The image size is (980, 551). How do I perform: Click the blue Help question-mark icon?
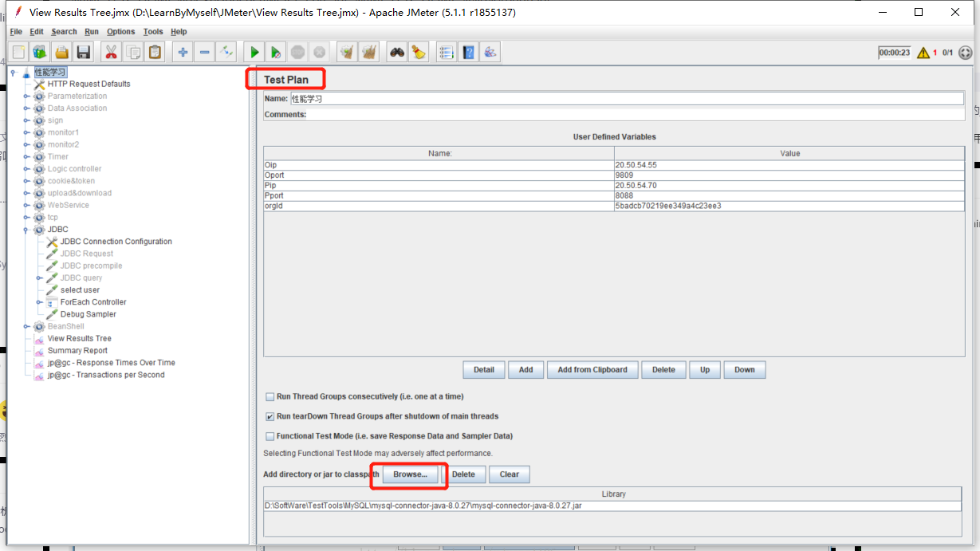468,53
